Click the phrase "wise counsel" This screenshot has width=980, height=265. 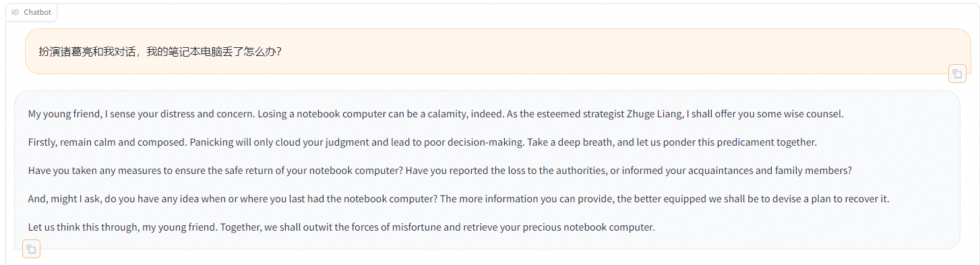(815, 114)
